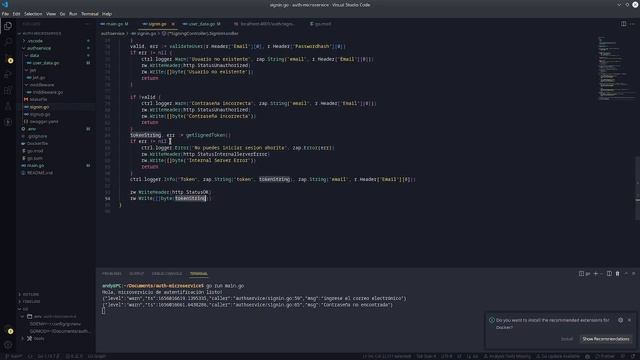Open terminal shell launch profile dropdown arrow

[601, 273]
